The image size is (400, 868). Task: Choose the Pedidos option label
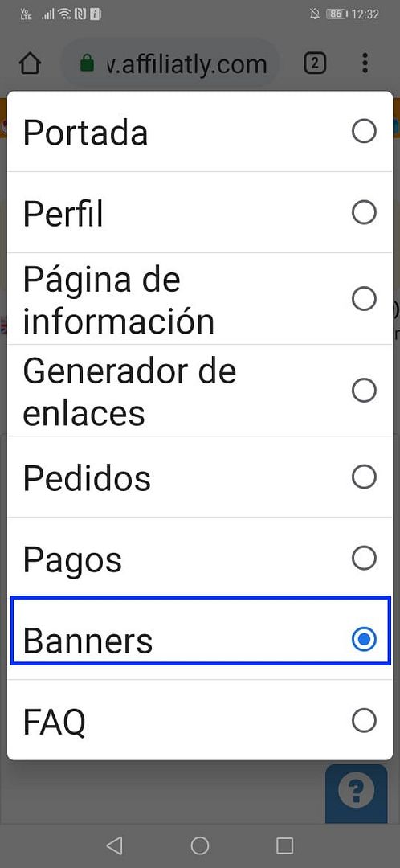pyautogui.click(x=87, y=477)
